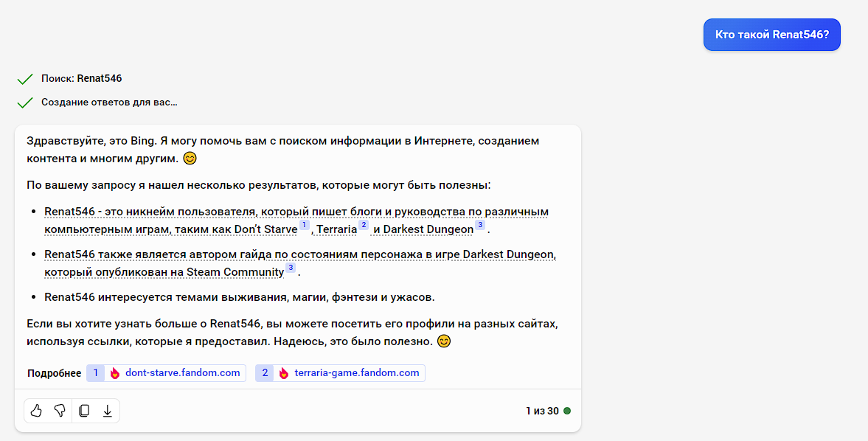Click the green status dot near '1 из 30'
This screenshot has height=441, width=868.
[567, 411]
